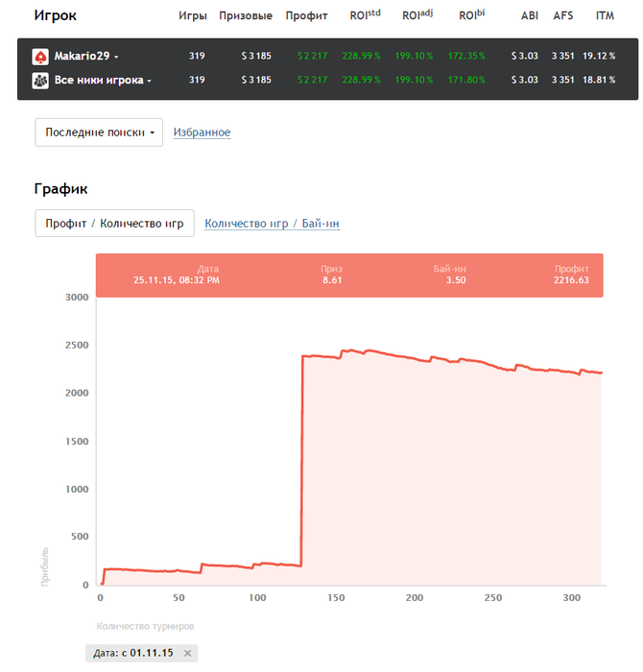Click the 'Призовые' column header
The height and width of the screenshot is (672, 643).
click(x=246, y=16)
